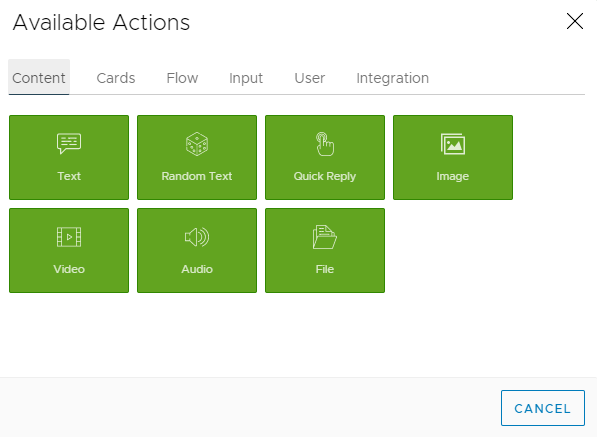597x437 pixels.
Task: Click the Random Text label
Action: pyautogui.click(x=197, y=176)
